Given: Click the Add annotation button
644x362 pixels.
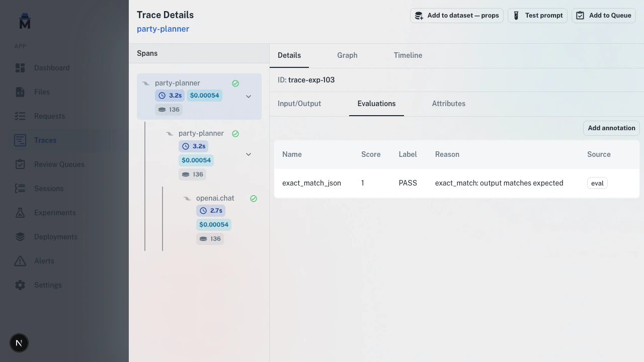Looking at the screenshot, I should [x=611, y=128].
